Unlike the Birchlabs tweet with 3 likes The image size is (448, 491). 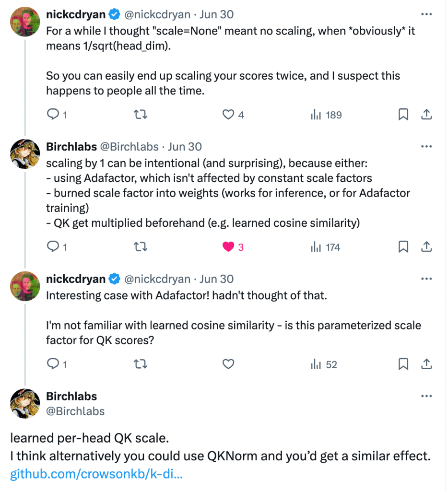[229, 247]
